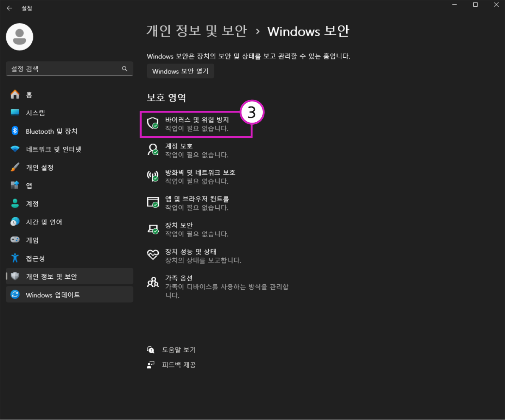This screenshot has width=505, height=420.
Task: Click the 개인 설정 paintbrush icon
Action: 15,167
